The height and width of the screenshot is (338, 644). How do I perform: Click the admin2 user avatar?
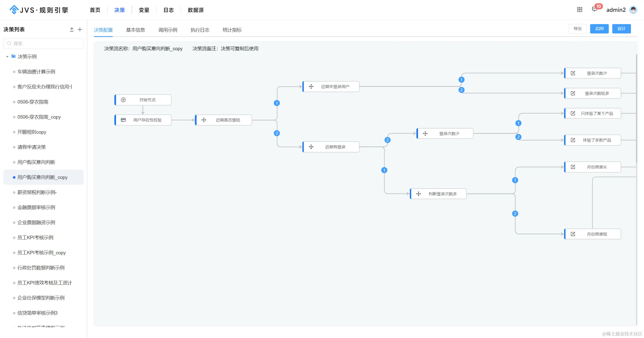633,10
